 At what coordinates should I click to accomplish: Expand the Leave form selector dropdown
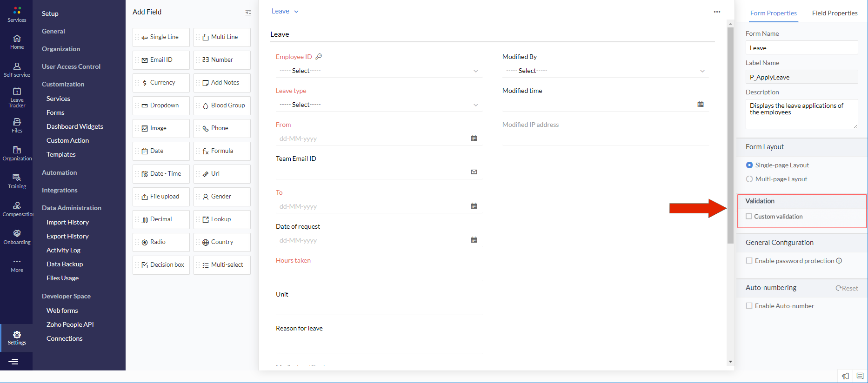tap(285, 12)
